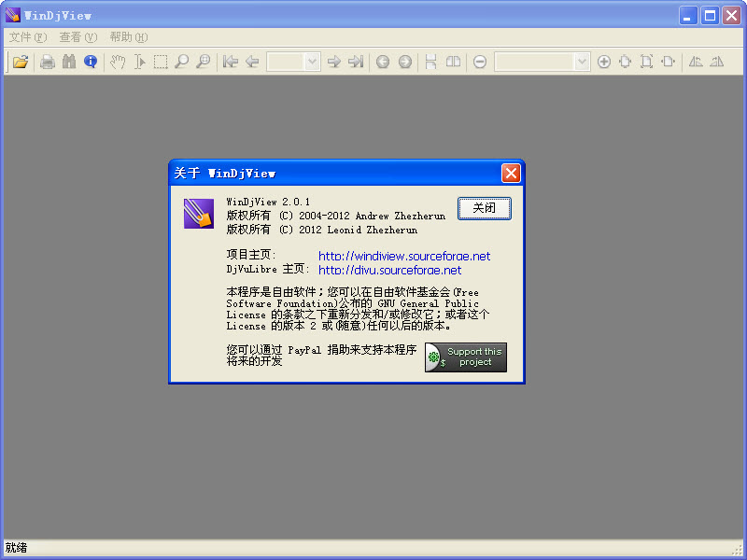Select the text selection tool
Viewport: 747px width, 560px height.
point(141,62)
